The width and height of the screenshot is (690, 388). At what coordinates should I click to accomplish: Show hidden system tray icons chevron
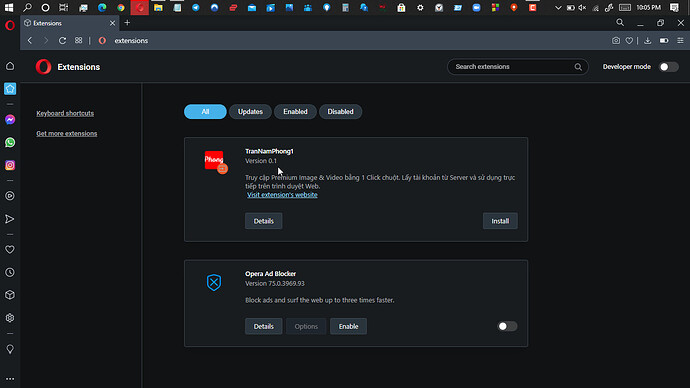point(558,7)
